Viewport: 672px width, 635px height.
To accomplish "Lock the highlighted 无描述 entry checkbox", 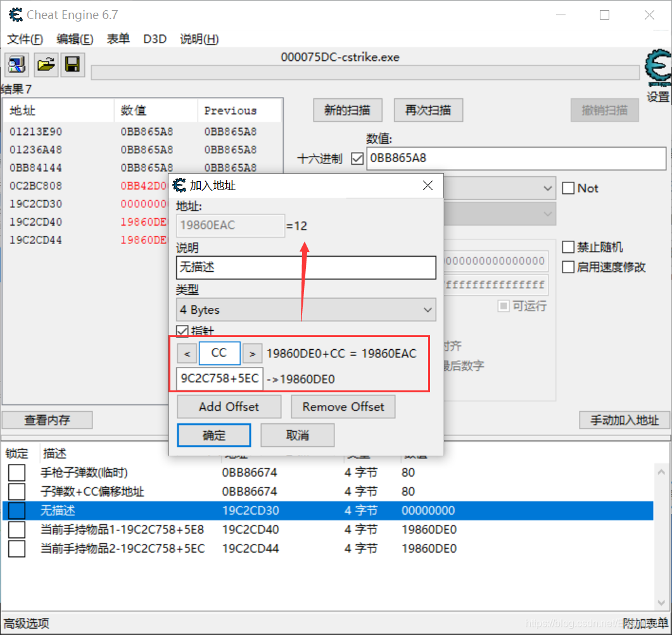I will coord(16,511).
